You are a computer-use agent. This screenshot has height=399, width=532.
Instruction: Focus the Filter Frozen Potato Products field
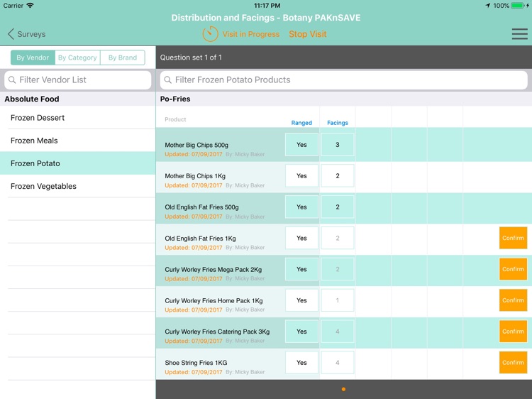344,80
